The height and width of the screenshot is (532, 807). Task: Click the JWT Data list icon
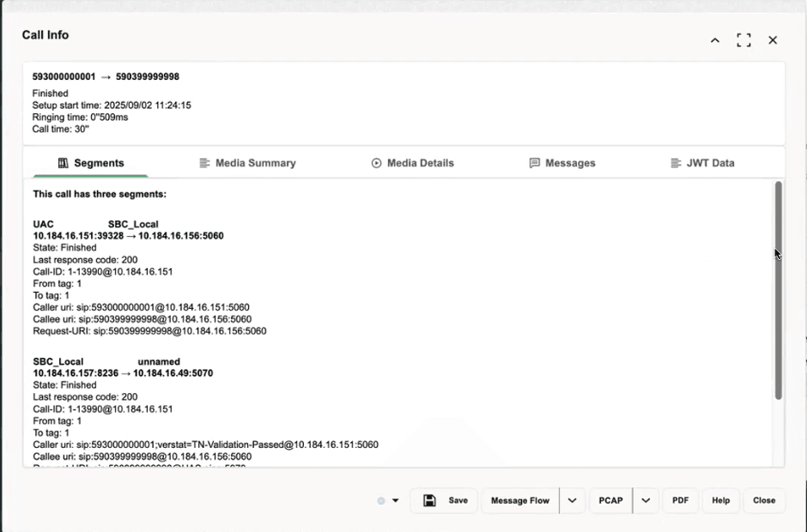(676, 163)
